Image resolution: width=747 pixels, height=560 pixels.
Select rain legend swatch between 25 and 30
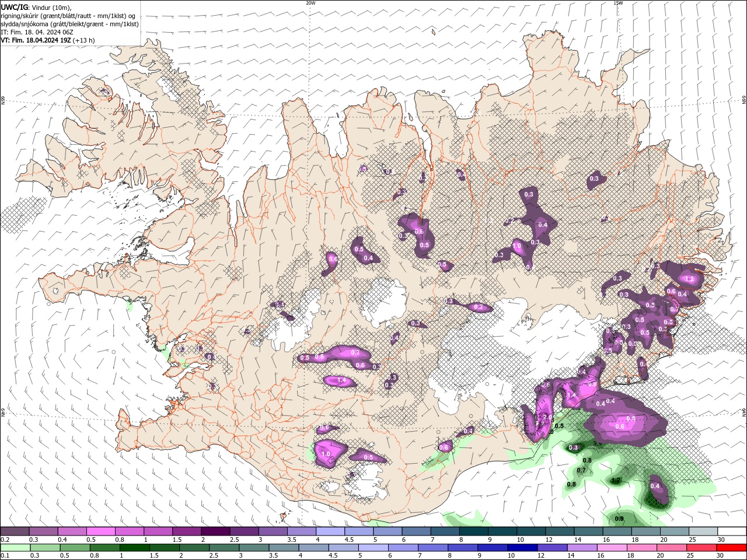[701, 548]
